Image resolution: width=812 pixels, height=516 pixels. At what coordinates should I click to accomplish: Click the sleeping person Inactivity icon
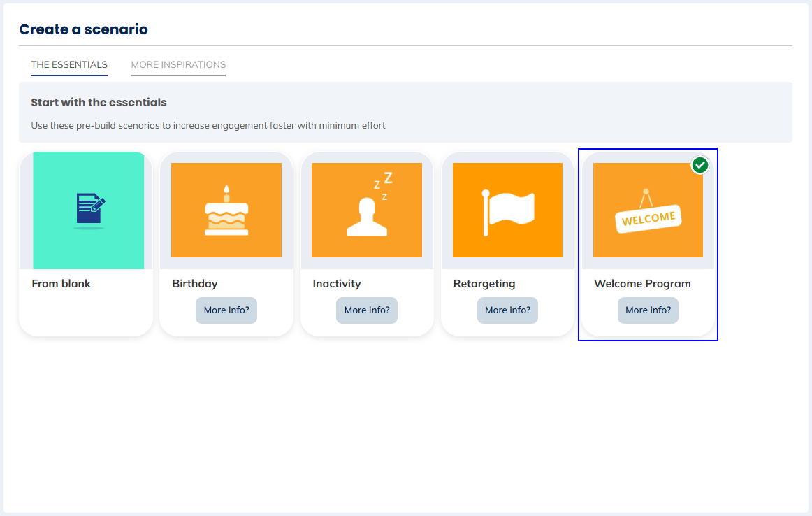click(x=367, y=210)
